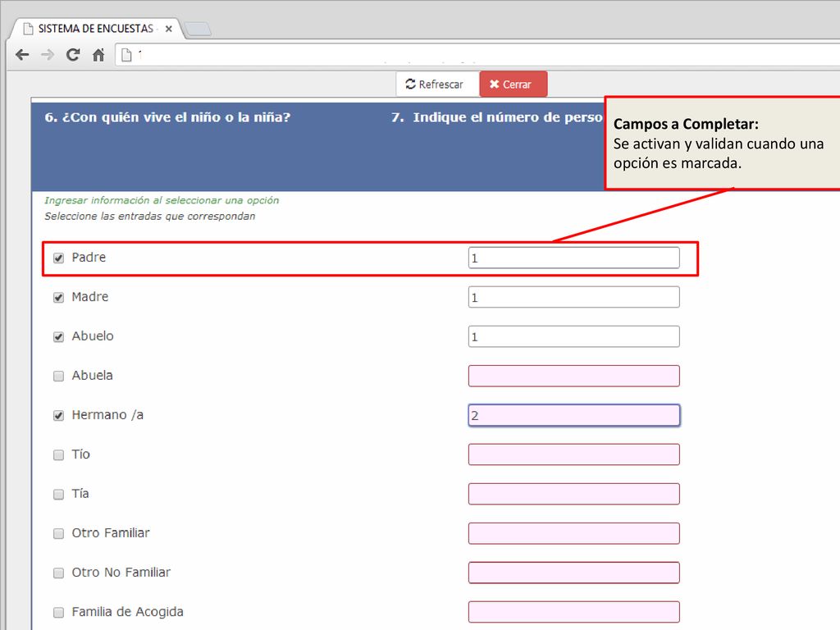Select the SISTEMA DE ENCUESTAS tab
This screenshot has width=840, height=630.
click(97, 29)
